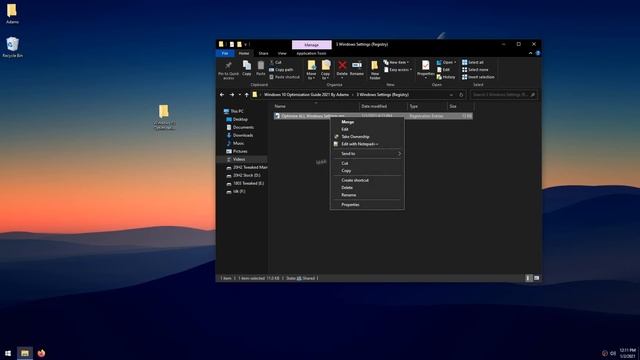
Task: Switch to details view icon in status bar
Action: 529,278
